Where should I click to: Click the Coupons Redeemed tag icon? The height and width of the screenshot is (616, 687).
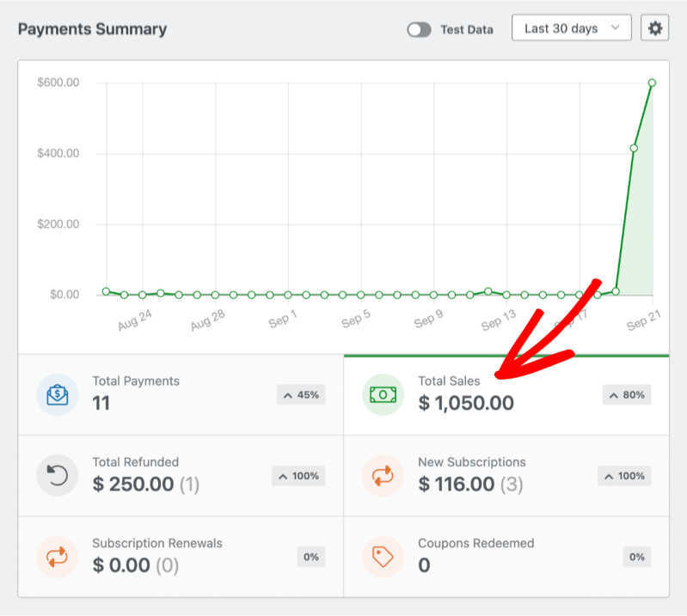click(383, 557)
